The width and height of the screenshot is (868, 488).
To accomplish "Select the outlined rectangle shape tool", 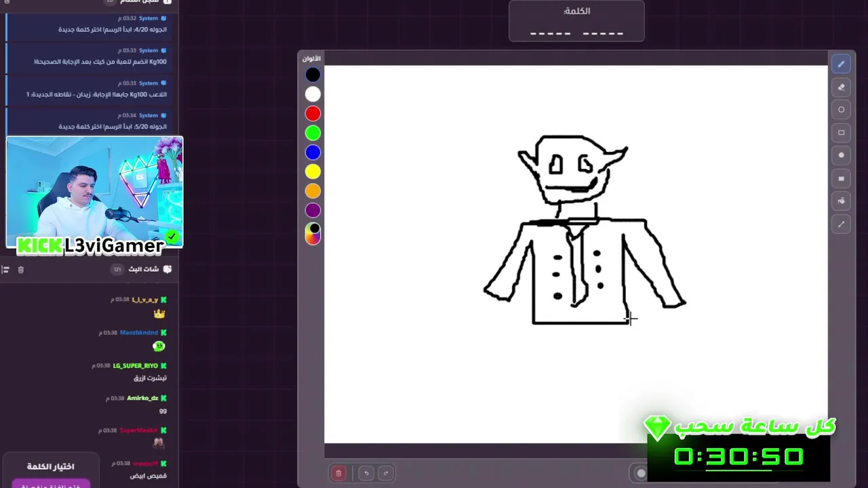I will tap(841, 132).
